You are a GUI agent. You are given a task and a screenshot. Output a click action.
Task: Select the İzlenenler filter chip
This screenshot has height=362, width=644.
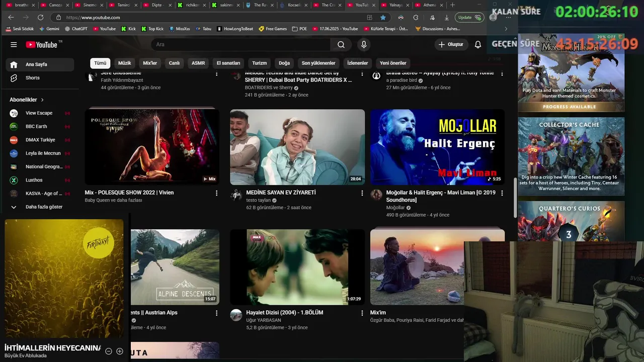[x=358, y=63]
